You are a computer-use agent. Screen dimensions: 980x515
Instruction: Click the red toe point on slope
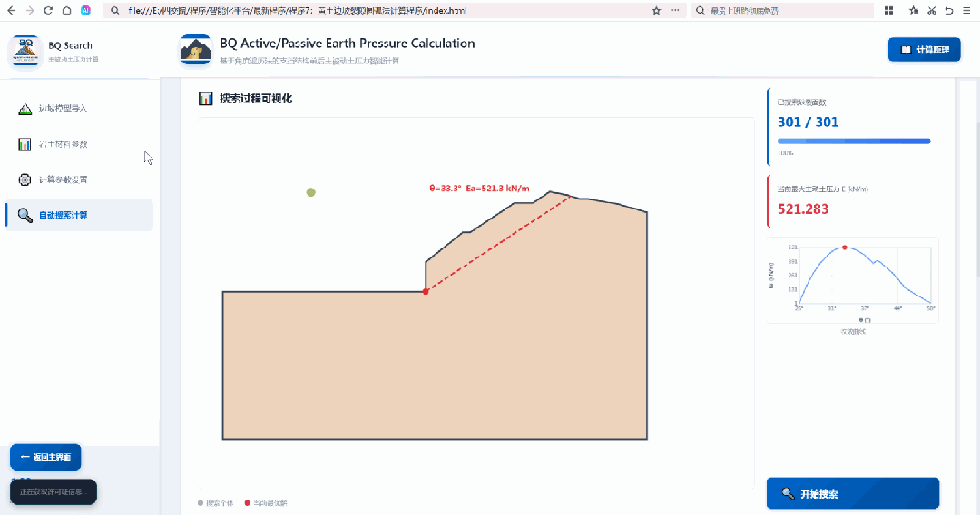point(426,292)
